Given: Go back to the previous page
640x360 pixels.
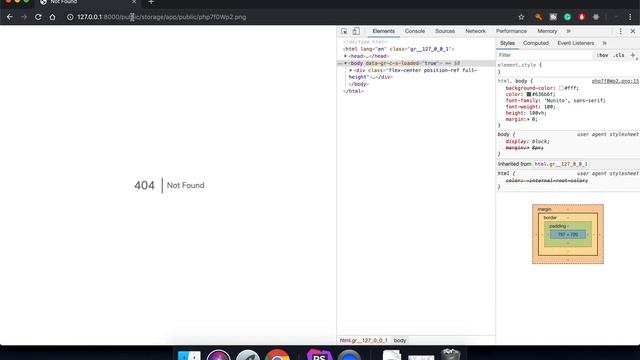Looking at the screenshot, I should click(10, 17).
